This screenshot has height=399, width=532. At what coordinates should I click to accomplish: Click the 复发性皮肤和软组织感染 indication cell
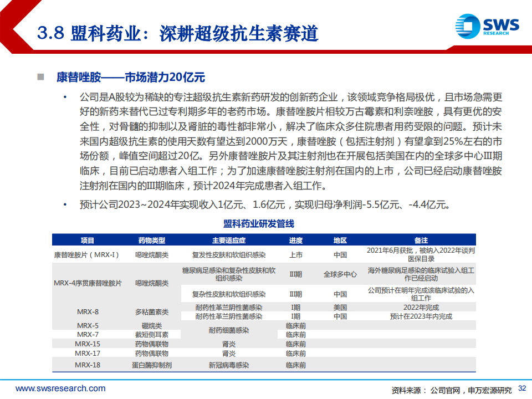(229, 255)
